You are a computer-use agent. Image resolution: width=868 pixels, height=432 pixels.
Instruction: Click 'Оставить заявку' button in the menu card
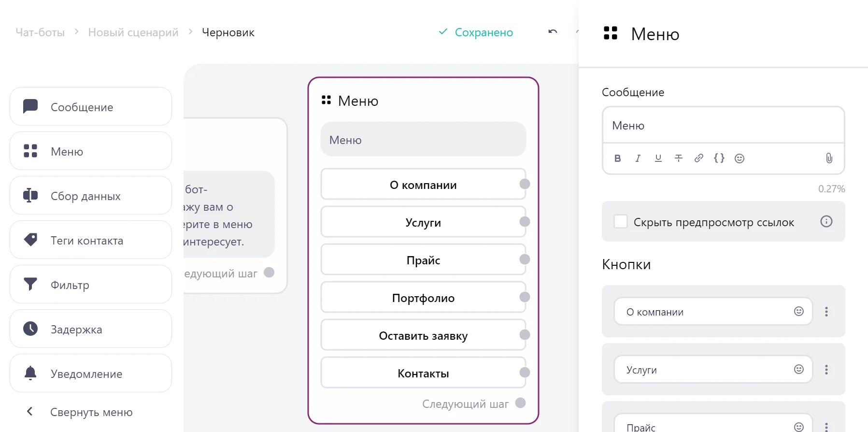pyautogui.click(x=423, y=335)
